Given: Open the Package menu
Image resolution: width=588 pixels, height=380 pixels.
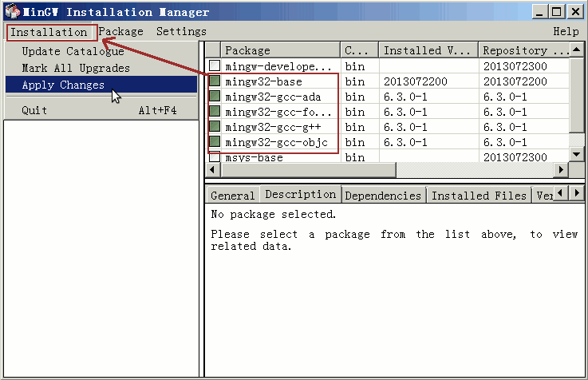Looking at the screenshot, I should [x=120, y=32].
